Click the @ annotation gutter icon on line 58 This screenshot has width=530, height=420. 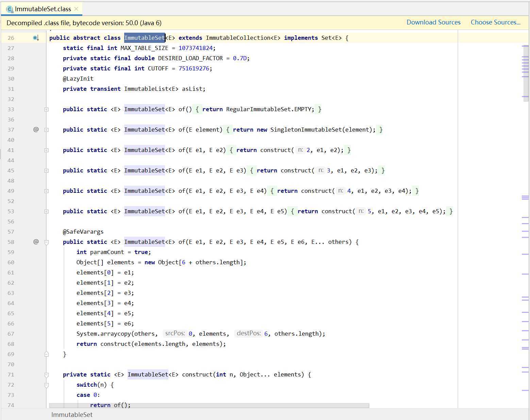36,241
